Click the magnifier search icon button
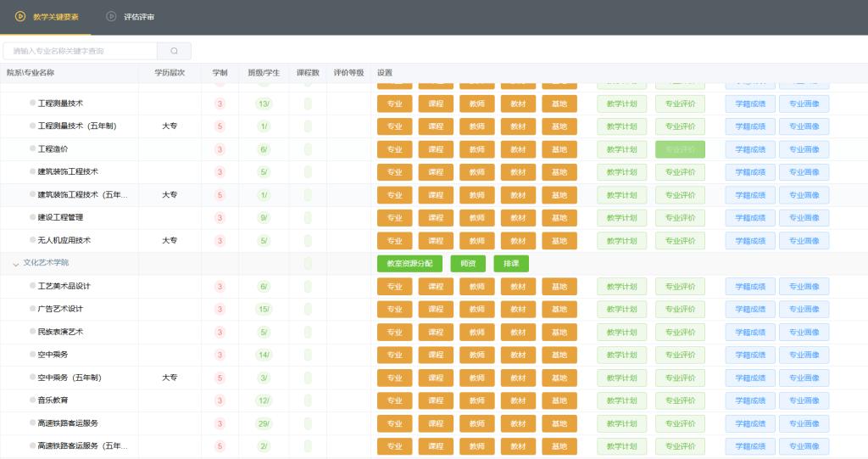The image size is (868, 459). pos(174,51)
